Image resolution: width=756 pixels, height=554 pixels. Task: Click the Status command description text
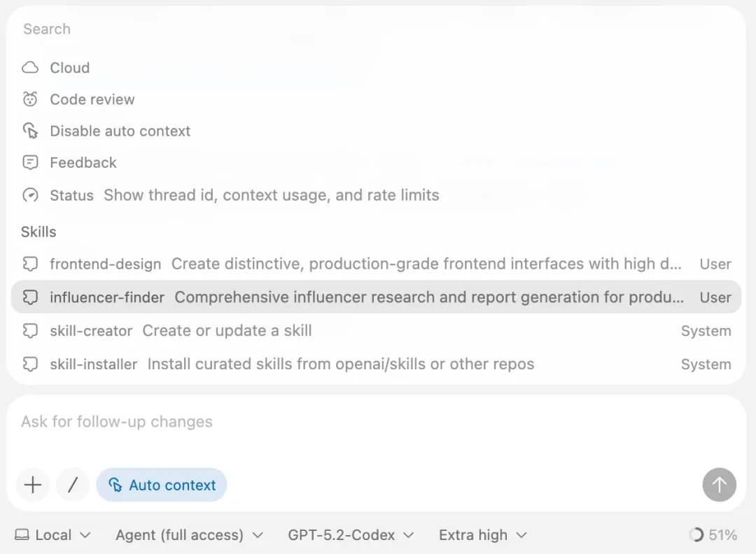[x=272, y=195]
